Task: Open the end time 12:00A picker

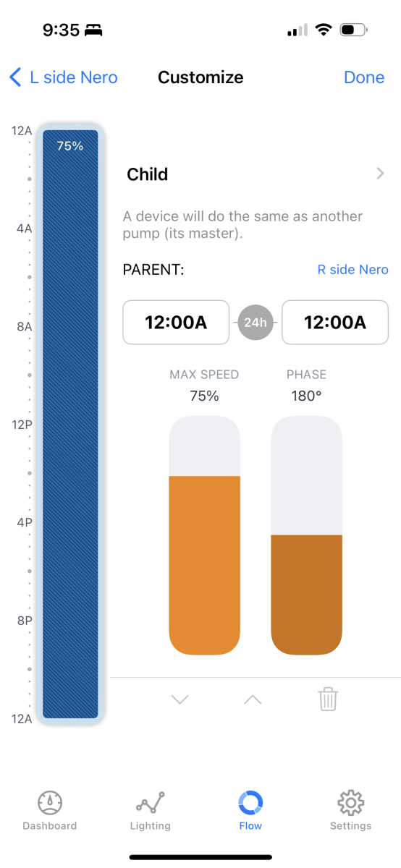Action: [x=335, y=323]
